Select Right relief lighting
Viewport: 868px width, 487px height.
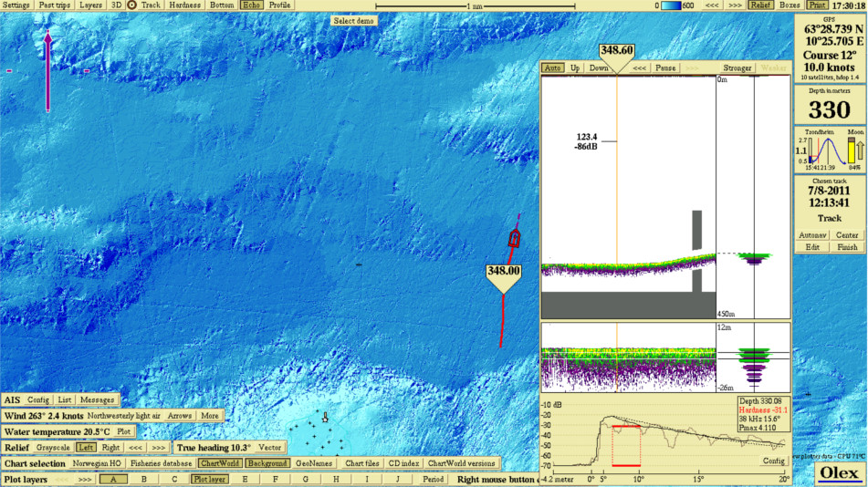click(x=110, y=447)
